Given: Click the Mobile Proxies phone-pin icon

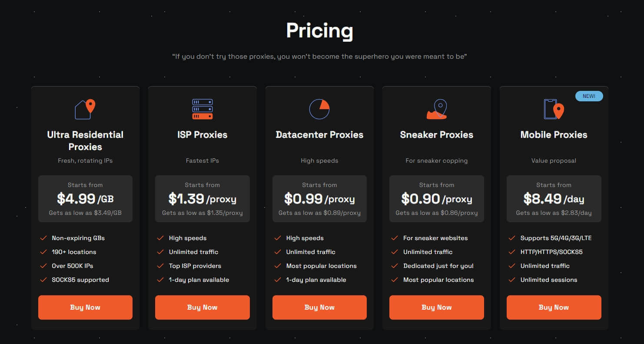Looking at the screenshot, I should [554, 109].
